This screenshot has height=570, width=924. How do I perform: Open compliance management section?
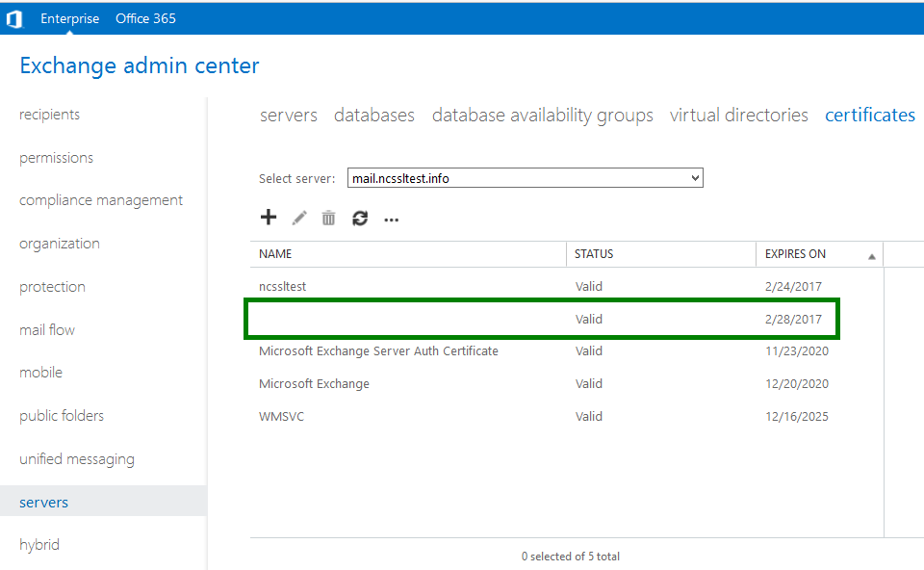101,201
